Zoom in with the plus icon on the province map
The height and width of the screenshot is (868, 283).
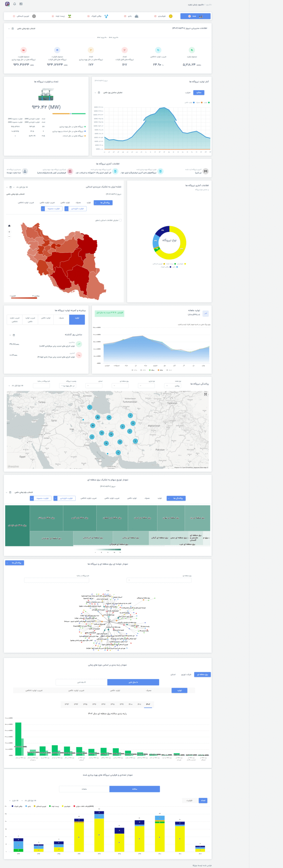pos(9,232)
